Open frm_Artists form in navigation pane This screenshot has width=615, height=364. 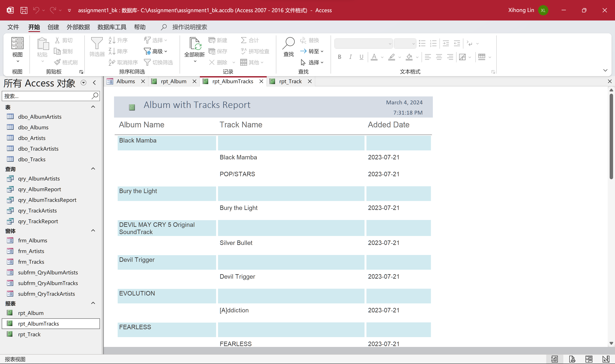[x=31, y=251]
